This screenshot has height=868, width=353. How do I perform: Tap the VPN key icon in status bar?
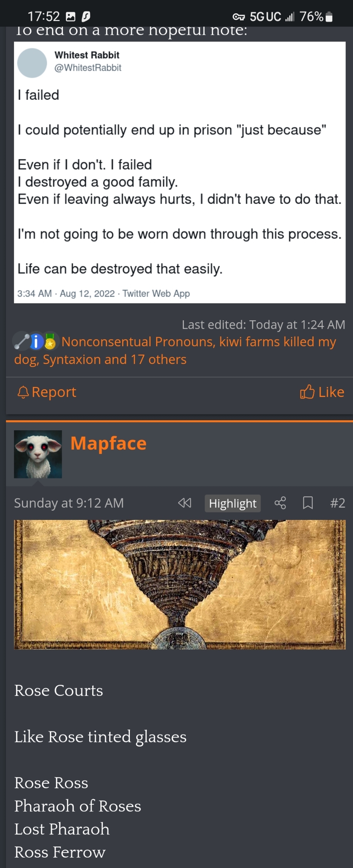[238, 17]
